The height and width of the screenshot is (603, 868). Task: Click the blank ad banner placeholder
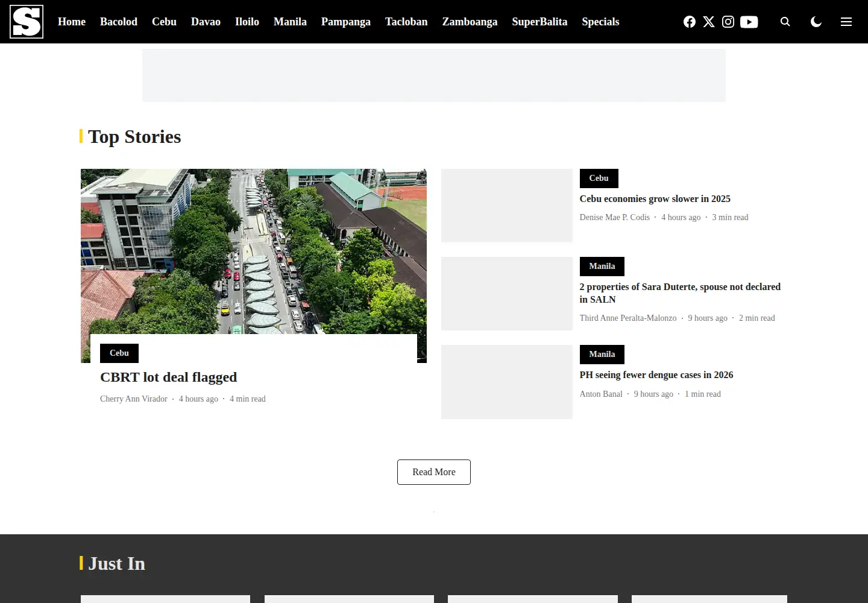point(434,75)
